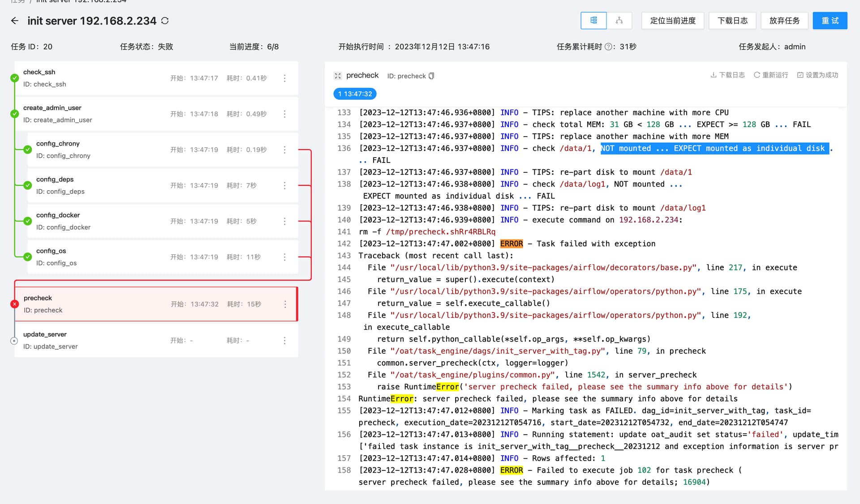Viewport: 860px width, 504px height.
Task: Select the 1 13:47:32 attempt tab
Action: [355, 94]
